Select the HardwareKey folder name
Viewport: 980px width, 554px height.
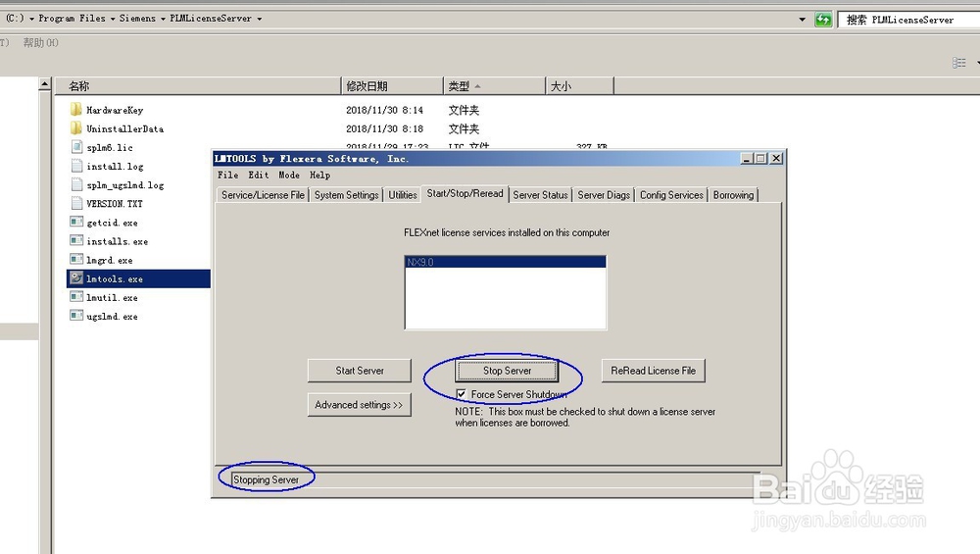(115, 110)
